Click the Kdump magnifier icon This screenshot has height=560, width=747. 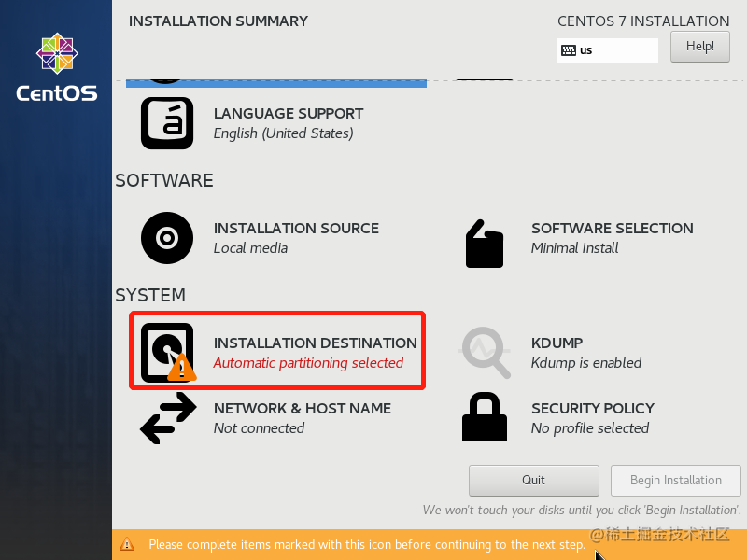point(485,353)
